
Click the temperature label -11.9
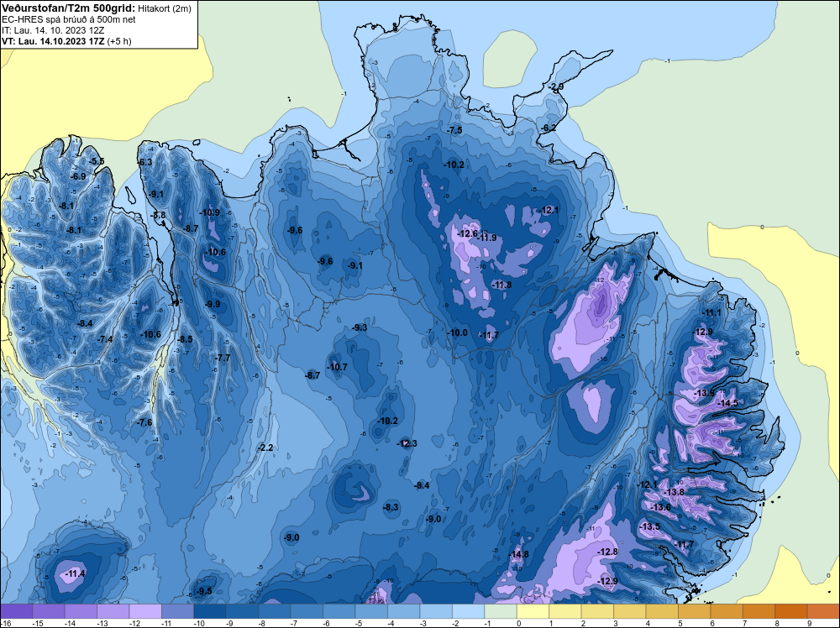pos(486,238)
